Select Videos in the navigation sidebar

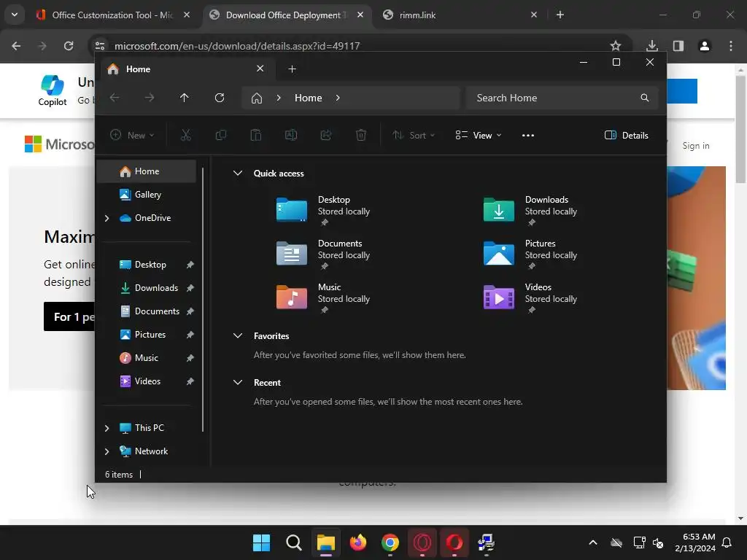click(x=147, y=381)
